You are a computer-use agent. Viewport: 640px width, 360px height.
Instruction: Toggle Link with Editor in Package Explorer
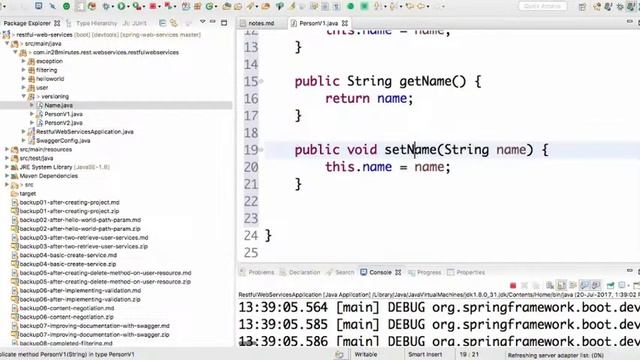click(x=174, y=23)
